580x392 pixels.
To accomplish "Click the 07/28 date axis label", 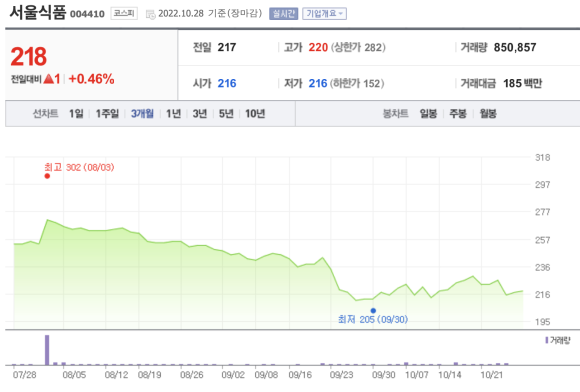I will coord(24,375).
